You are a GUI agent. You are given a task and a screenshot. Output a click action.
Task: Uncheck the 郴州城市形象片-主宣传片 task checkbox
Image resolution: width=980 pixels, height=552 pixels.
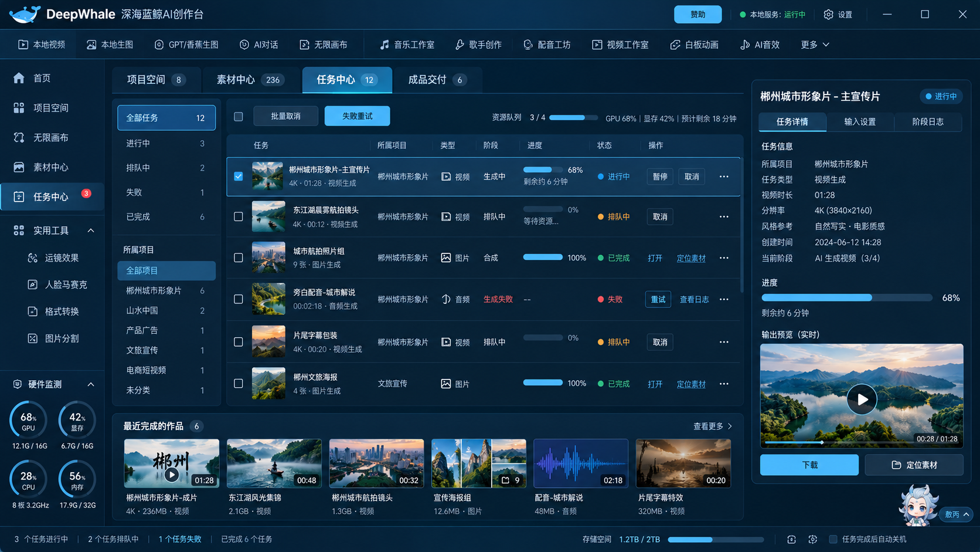(x=239, y=177)
